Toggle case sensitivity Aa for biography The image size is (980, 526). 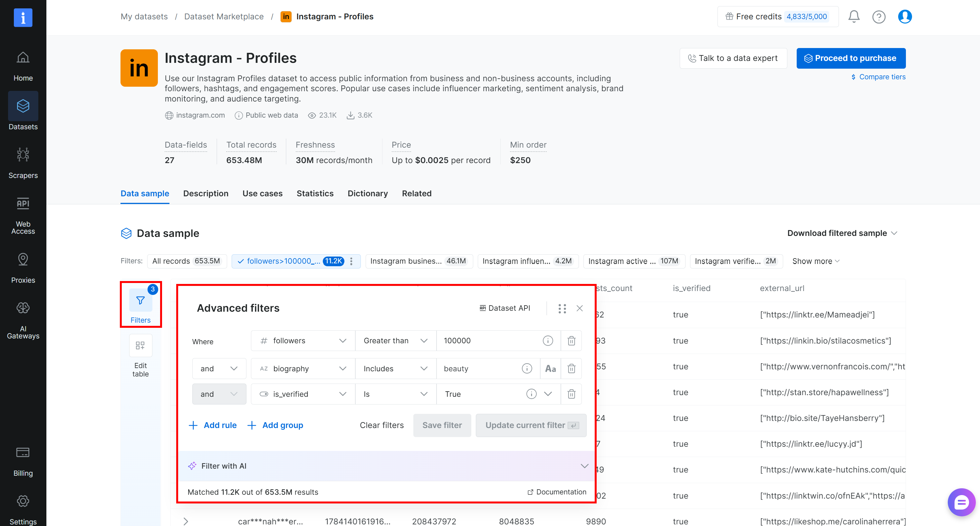coord(550,368)
